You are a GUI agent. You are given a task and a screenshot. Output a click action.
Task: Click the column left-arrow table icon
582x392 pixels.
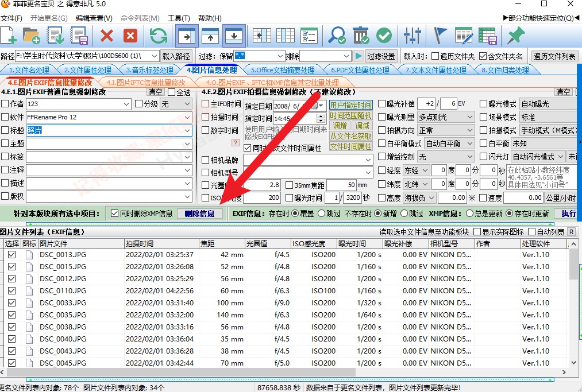[x=261, y=36]
